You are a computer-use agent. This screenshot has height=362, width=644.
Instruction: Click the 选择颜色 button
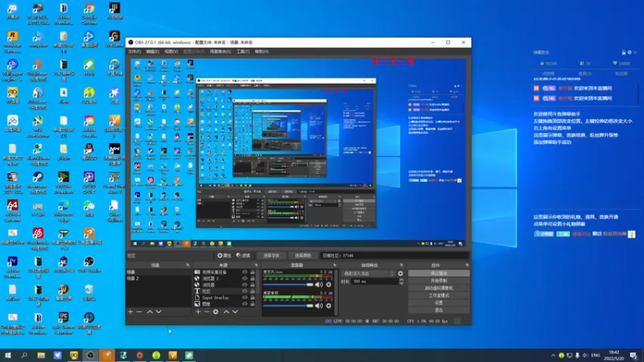click(303, 255)
